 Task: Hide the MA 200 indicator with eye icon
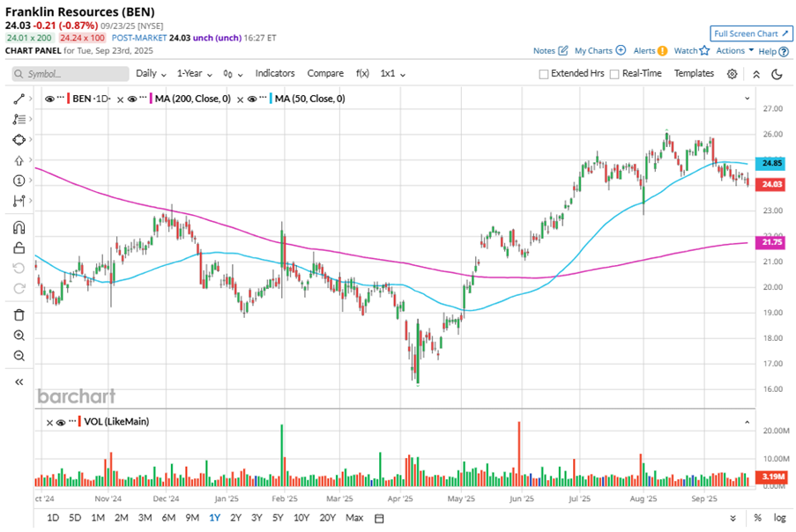tap(131, 99)
